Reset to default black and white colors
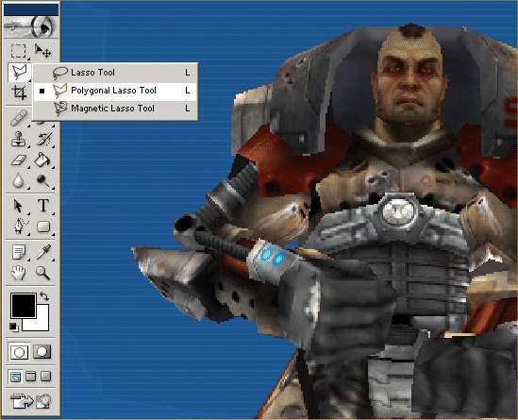The height and width of the screenshot is (420, 518). 14,328
